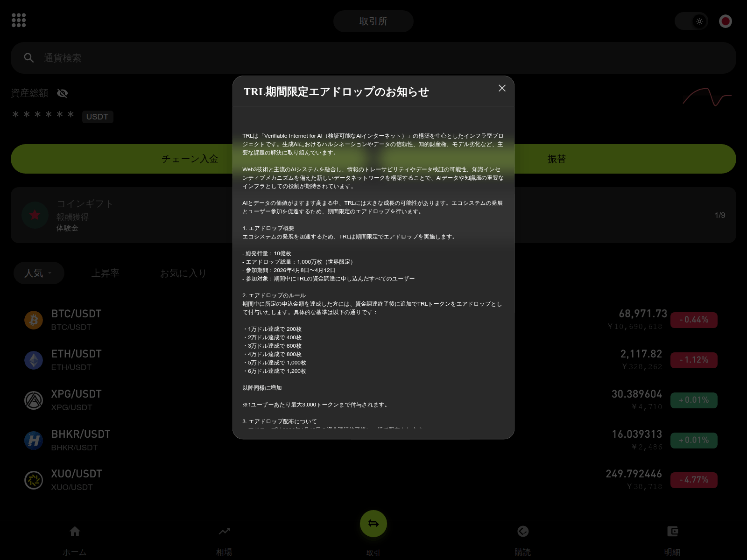Open 購読 subscription icon

click(x=523, y=531)
